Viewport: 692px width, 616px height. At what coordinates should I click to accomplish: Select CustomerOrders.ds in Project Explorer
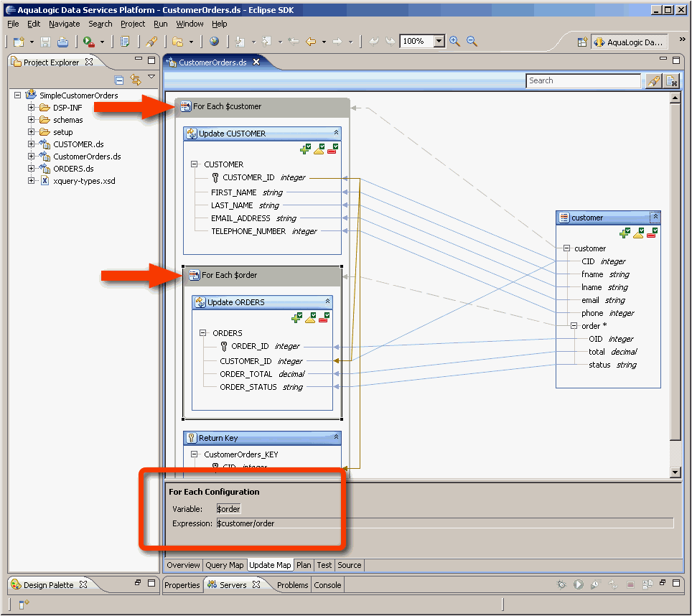[x=87, y=157]
